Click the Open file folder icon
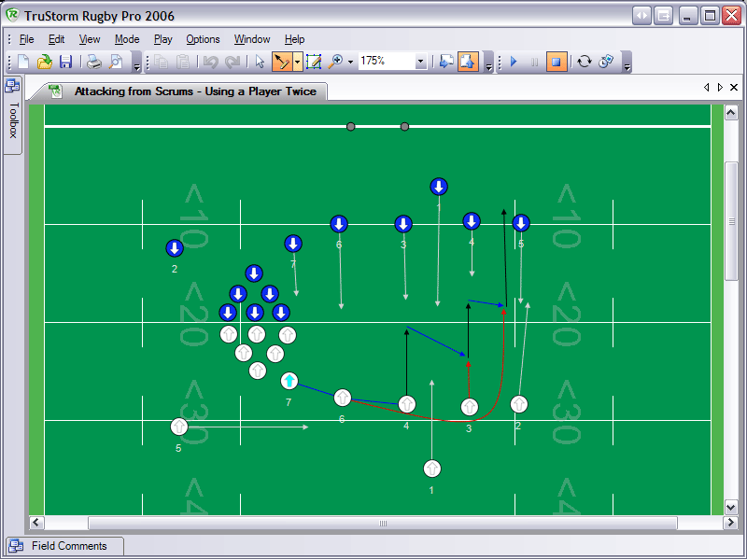Screen dimensions: 747x560 pos(44,62)
